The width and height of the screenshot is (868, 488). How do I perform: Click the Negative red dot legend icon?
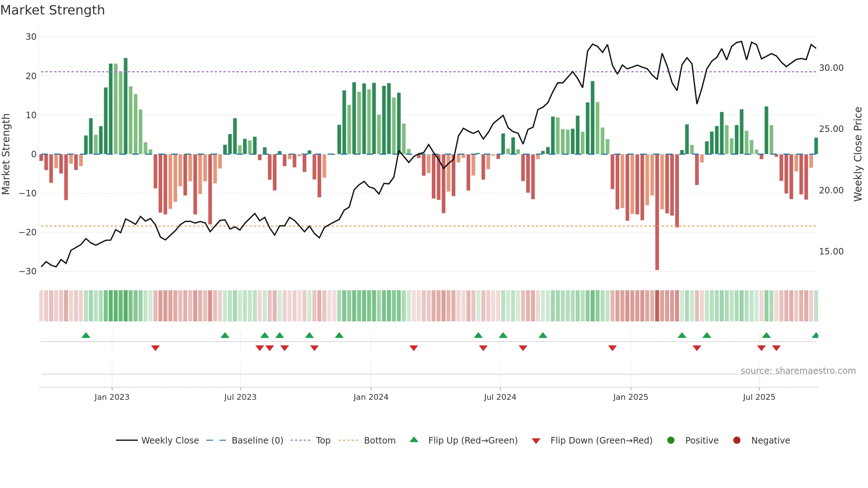click(x=737, y=440)
